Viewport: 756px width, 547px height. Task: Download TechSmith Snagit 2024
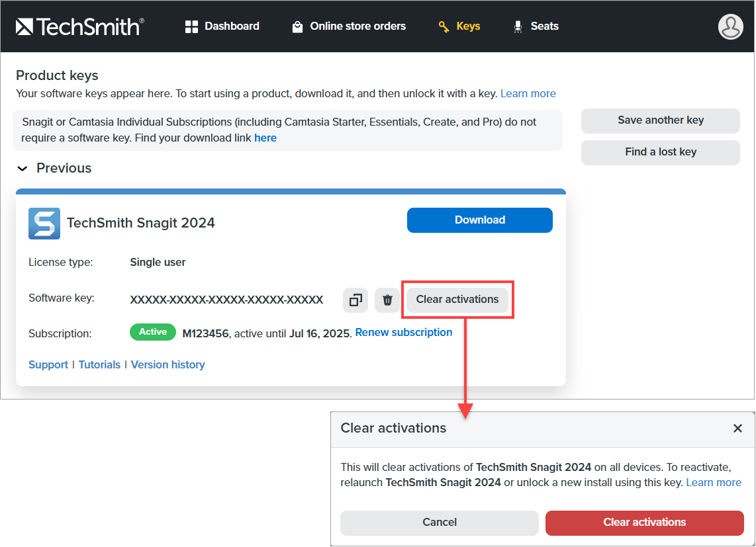pyautogui.click(x=480, y=220)
